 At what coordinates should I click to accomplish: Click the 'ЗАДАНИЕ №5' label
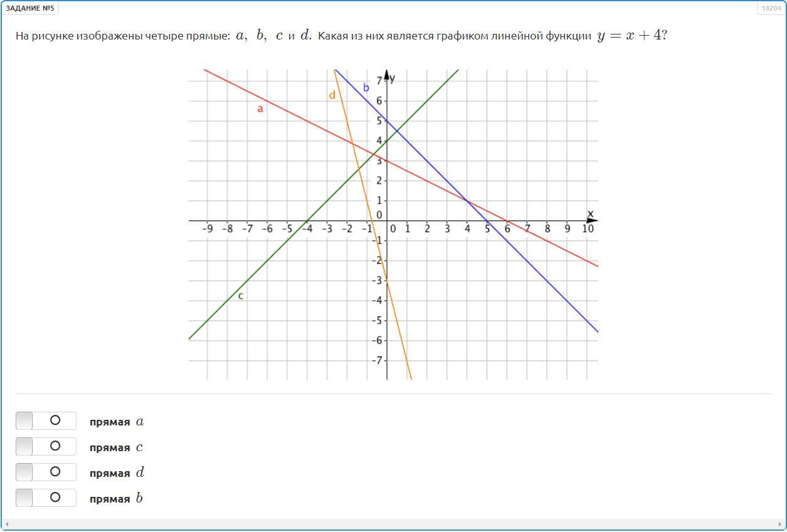pyautogui.click(x=30, y=8)
